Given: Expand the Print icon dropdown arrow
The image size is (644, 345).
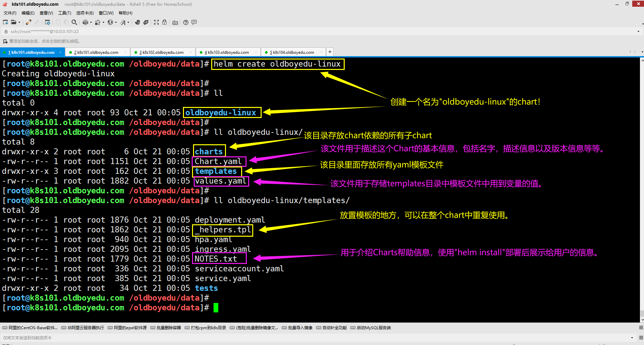Looking at the screenshot, I should pos(91,23).
